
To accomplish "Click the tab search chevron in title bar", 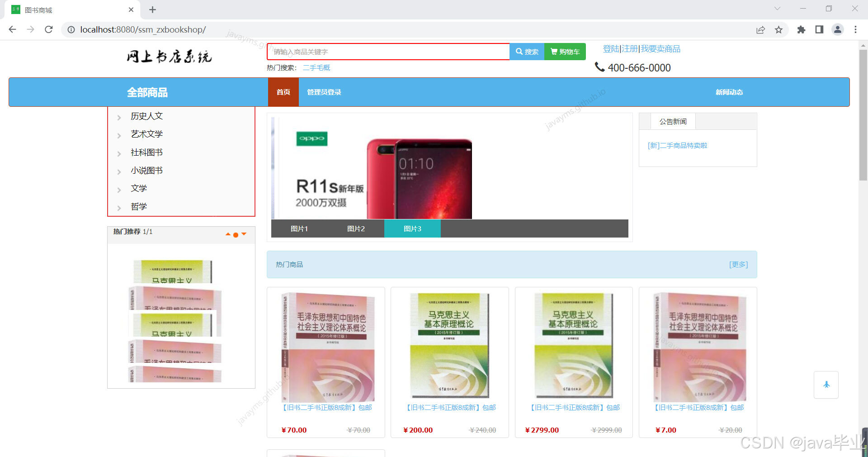I will (x=777, y=9).
